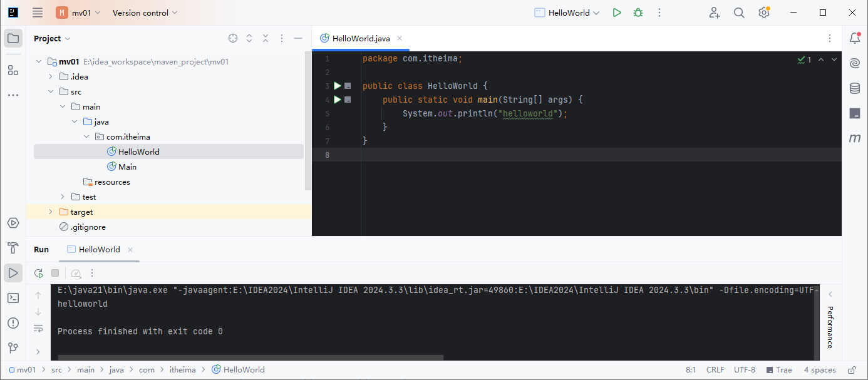Image resolution: width=868 pixels, height=380 pixels.
Task: Hide the Project panel with minimize icon
Action: pos(298,38)
